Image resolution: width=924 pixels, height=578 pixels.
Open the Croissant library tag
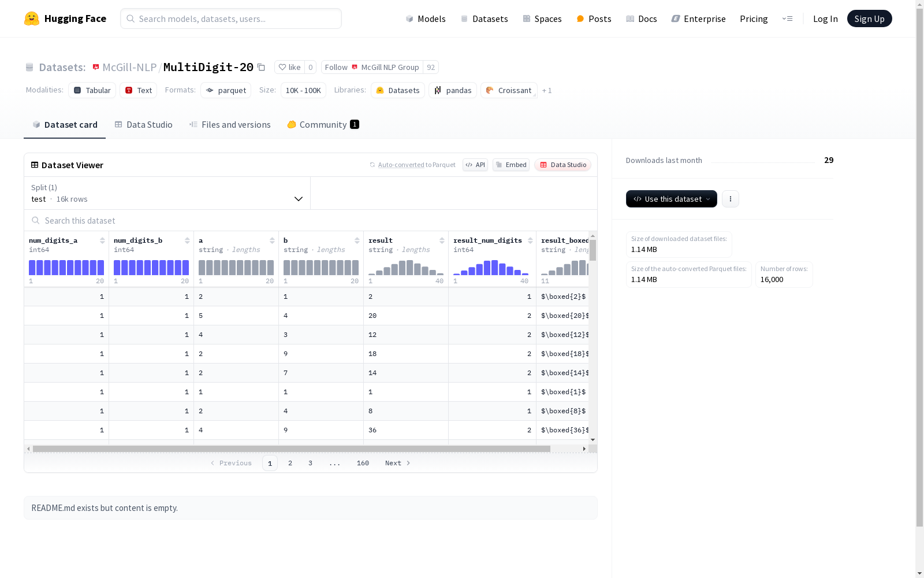509,90
